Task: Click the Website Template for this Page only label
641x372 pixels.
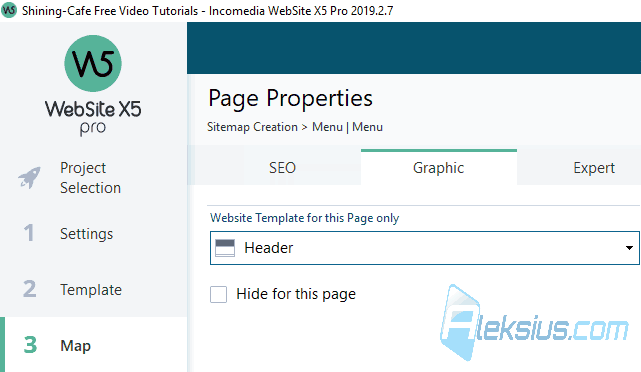Action: [x=305, y=218]
